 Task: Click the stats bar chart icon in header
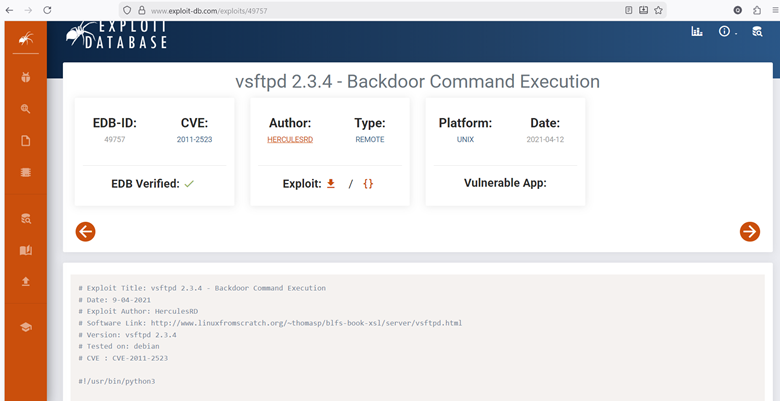coord(697,32)
